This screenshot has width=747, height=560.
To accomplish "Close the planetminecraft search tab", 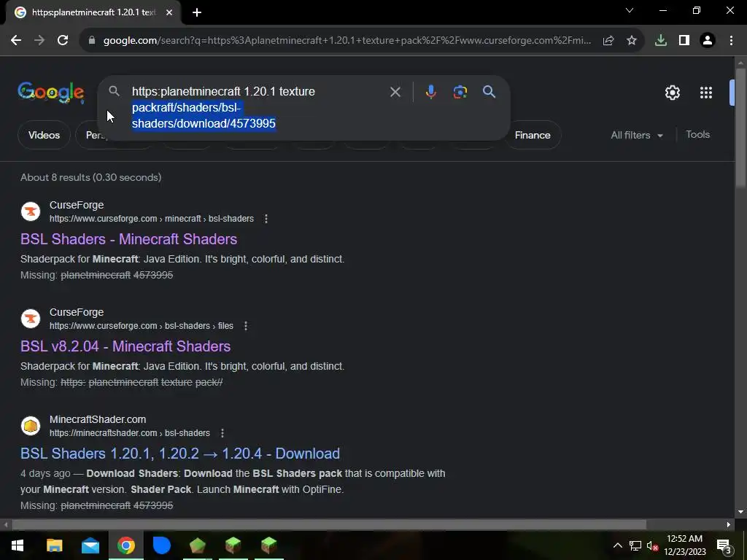I will 169,12.
